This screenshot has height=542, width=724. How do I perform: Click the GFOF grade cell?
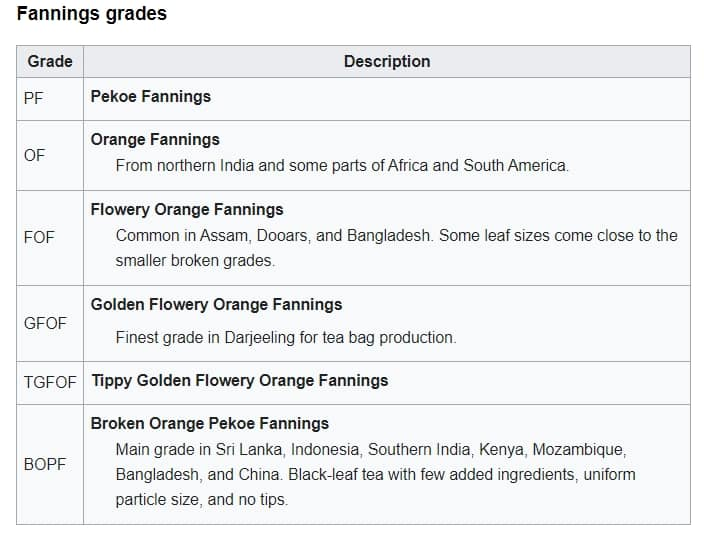tap(50, 323)
